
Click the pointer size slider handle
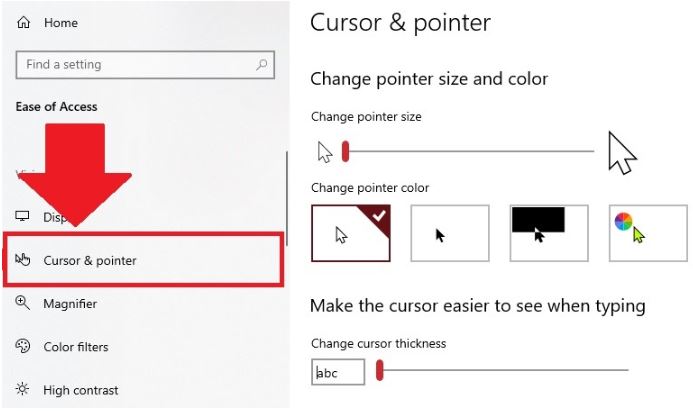click(345, 151)
